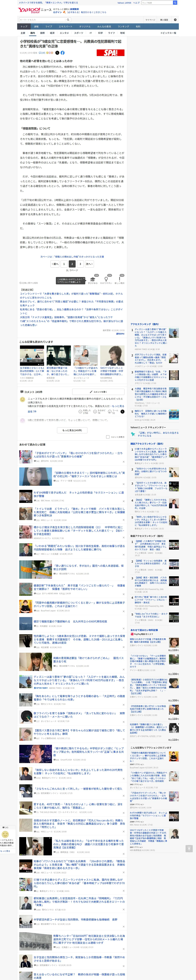Viewport: 196px width, 980px height.
Task: Click the 記事に関する報告 report icon link
Action: coord(29,283)
